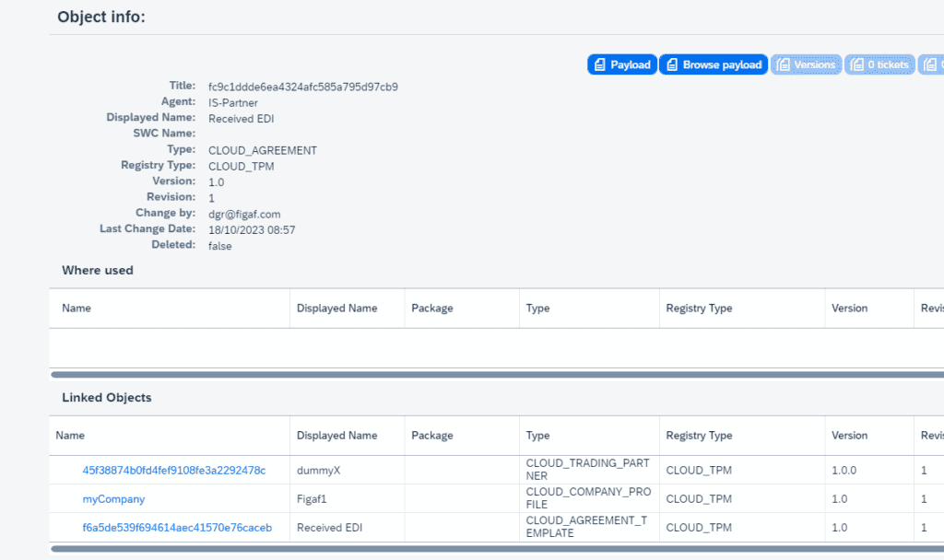Viewport: 944px width, 560px height.
Task: Click the Agent value IS-Partner
Action: point(233,103)
